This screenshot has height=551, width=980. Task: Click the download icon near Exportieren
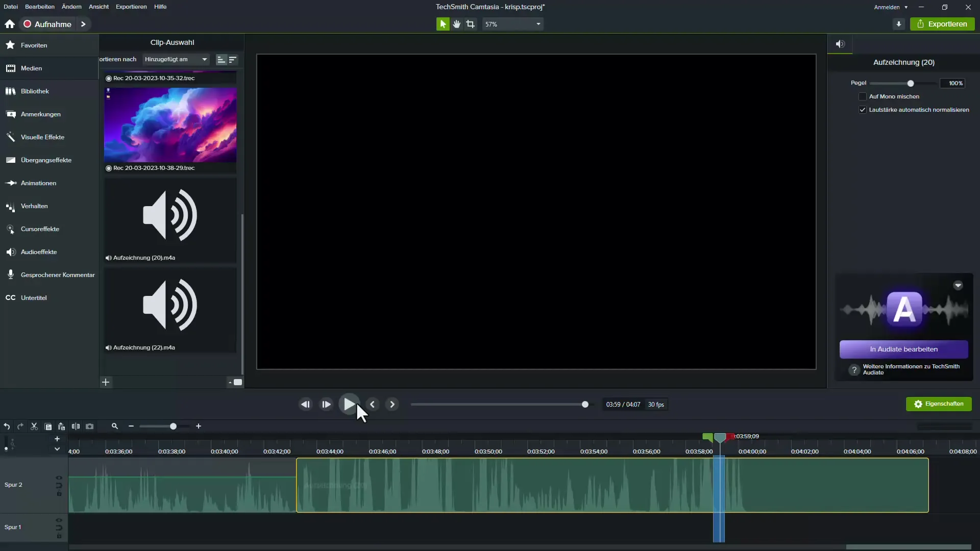tap(899, 24)
